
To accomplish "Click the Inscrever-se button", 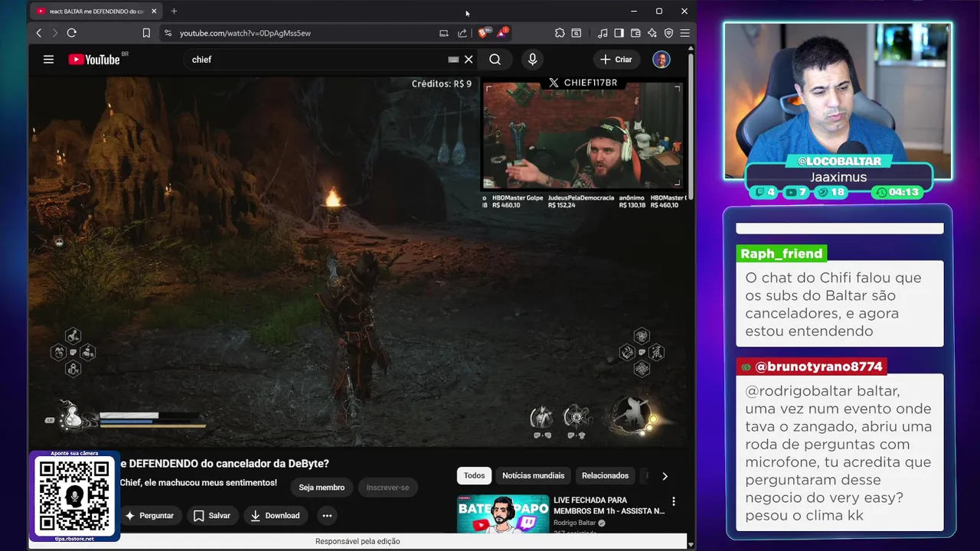I will point(387,487).
